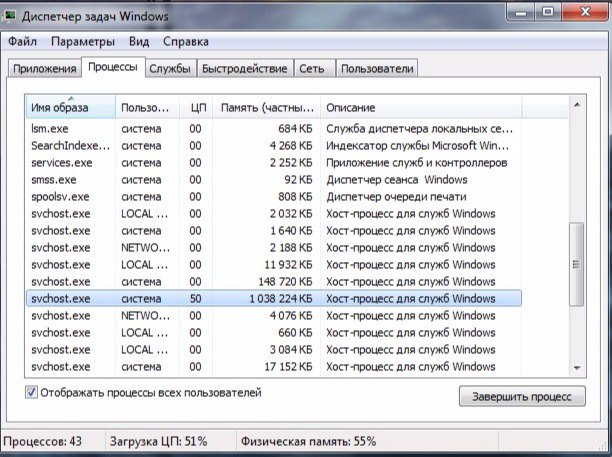Click 'Индексатор службы Microsoft Win...' description
This screenshot has height=457, width=612.
(x=417, y=146)
